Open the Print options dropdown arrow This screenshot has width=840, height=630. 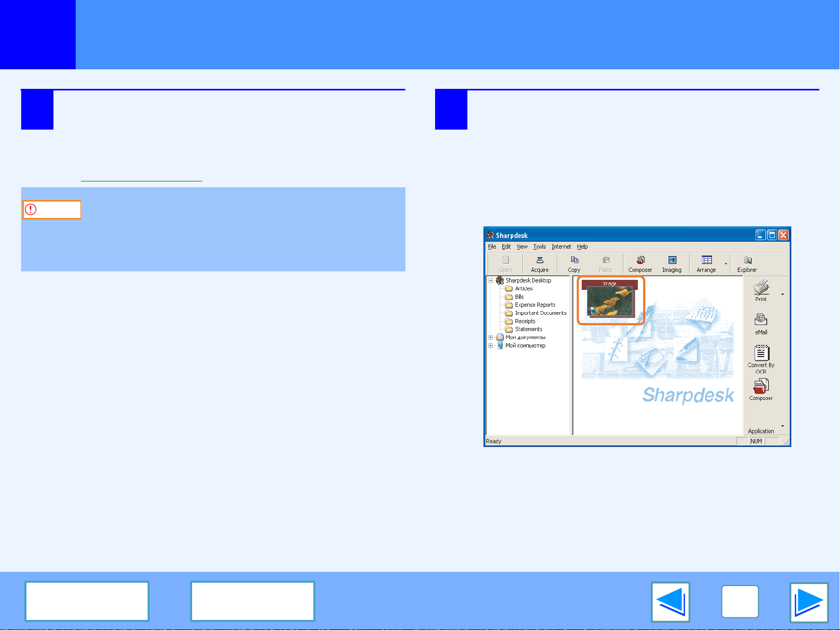782,294
